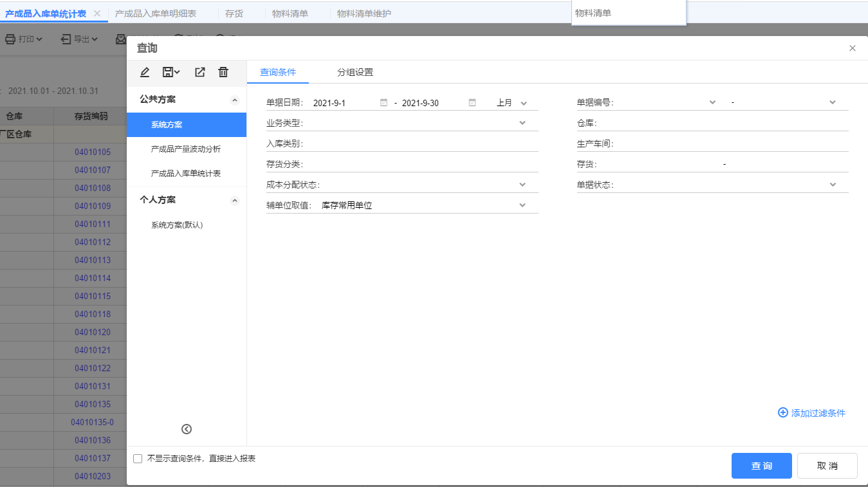Check 不显示查询条件，直接进入报表 checkbox
This screenshot has height=487, width=868.
coord(138,459)
